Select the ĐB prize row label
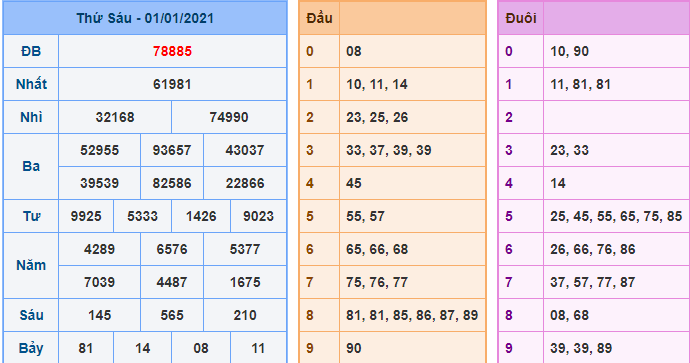The image size is (690, 363). [x=31, y=51]
